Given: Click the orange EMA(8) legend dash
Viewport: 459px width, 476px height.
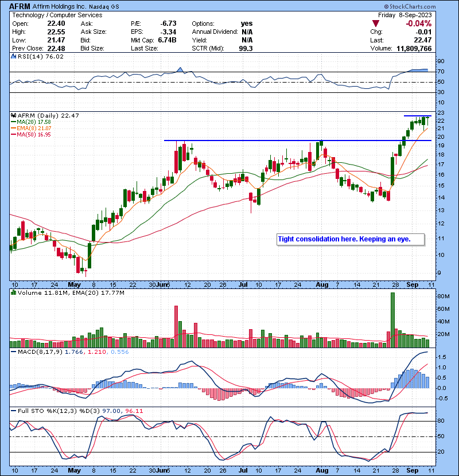Looking at the screenshot, I should (x=13, y=128).
